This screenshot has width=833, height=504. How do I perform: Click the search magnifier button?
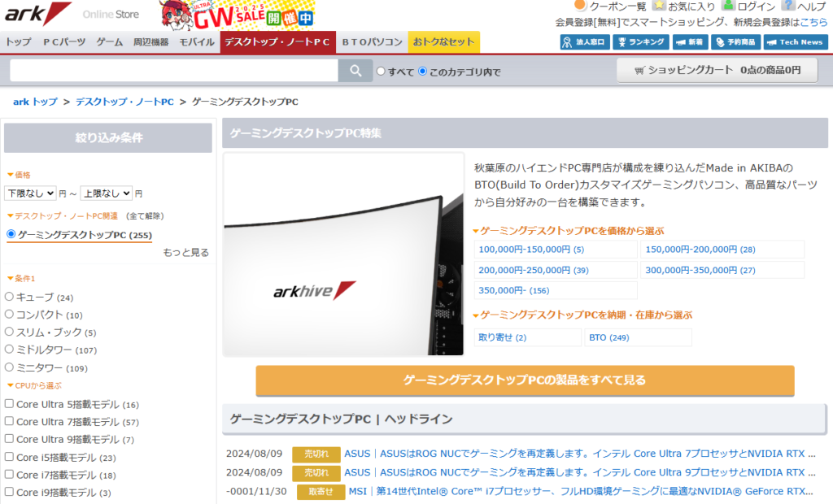[x=355, y=71]
